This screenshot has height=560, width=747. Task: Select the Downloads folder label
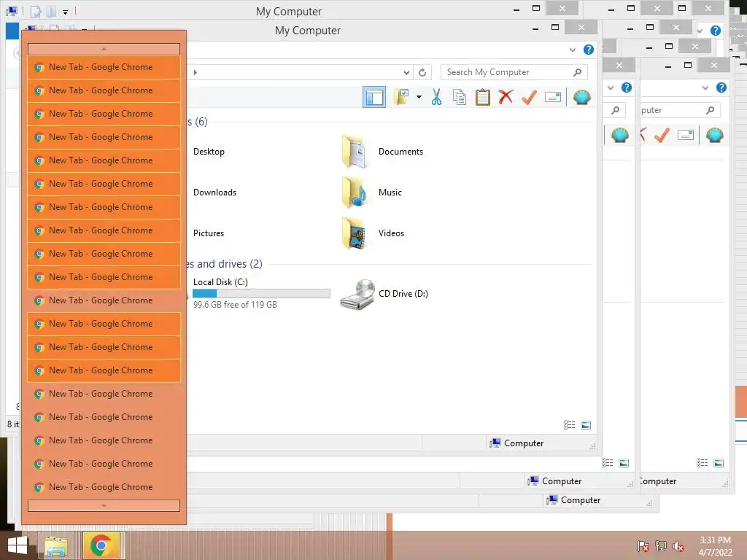tap(215, 192)
